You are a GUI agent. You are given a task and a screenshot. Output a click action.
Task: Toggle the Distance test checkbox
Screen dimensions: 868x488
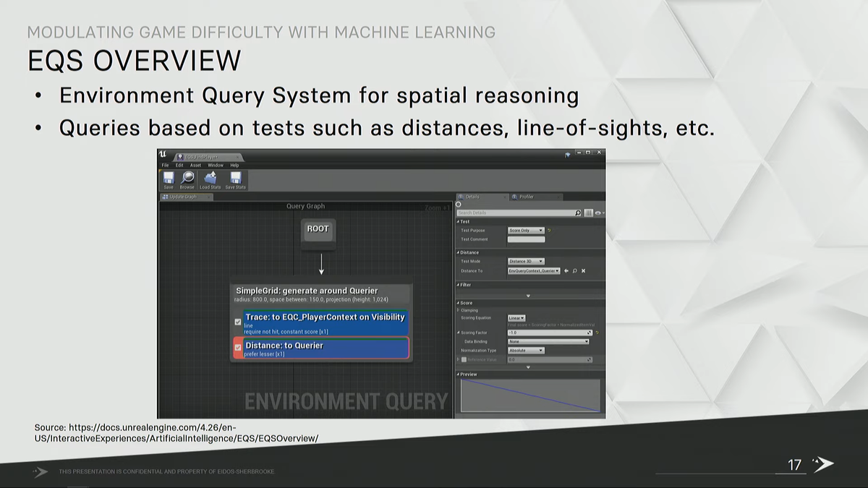pyautogui.click(x=238, y=347)
